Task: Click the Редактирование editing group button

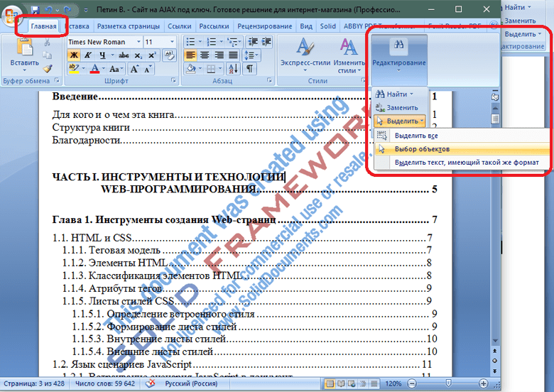Action: (399, 59)
